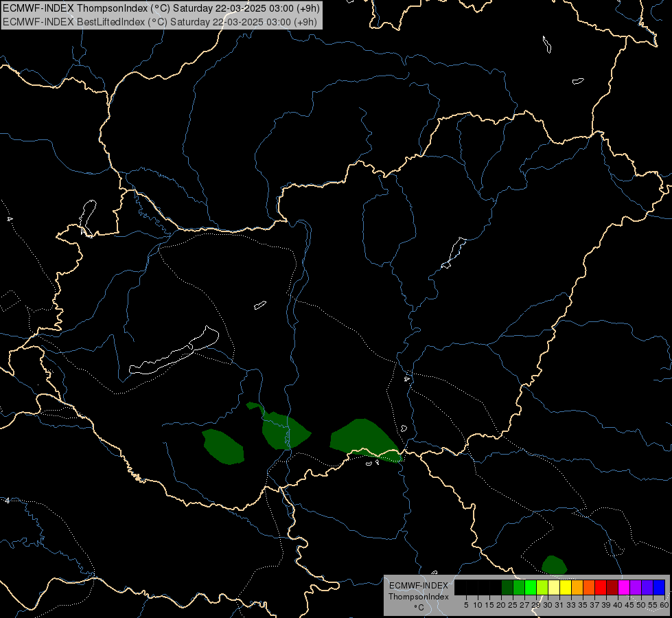Click the legend tick label 29
This screenshot has width=672, height=618.
tap(536, 605)
